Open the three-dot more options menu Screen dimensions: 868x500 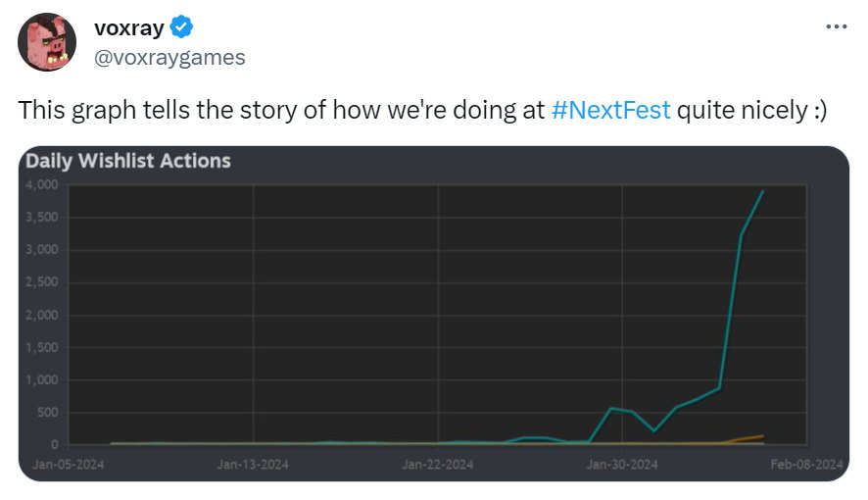pos(835,26)
